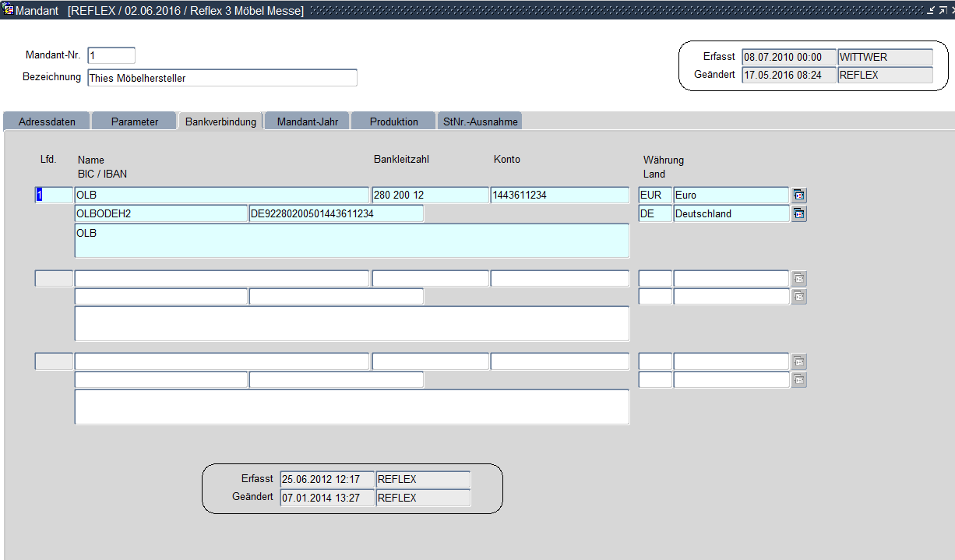Edit the Bezeichnung field Thies Möbelhersteller
The image size is (955, 560).
point(222,78)
